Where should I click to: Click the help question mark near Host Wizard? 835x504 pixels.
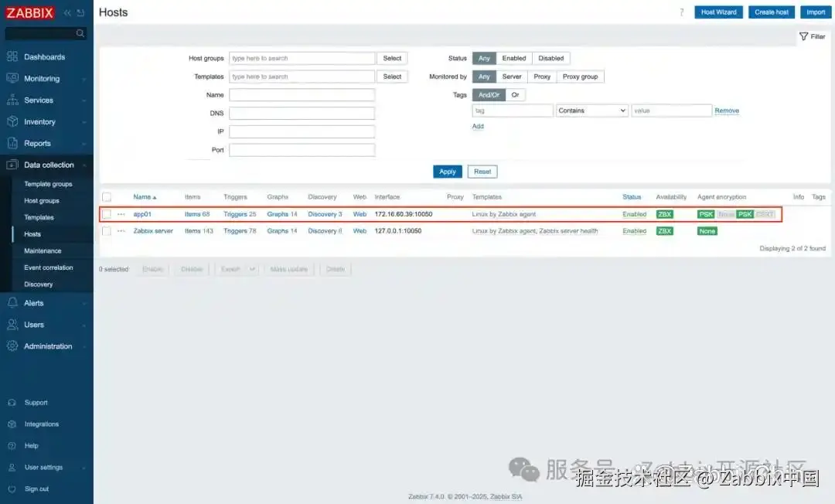pyautogui.click(x=681, y=12)
